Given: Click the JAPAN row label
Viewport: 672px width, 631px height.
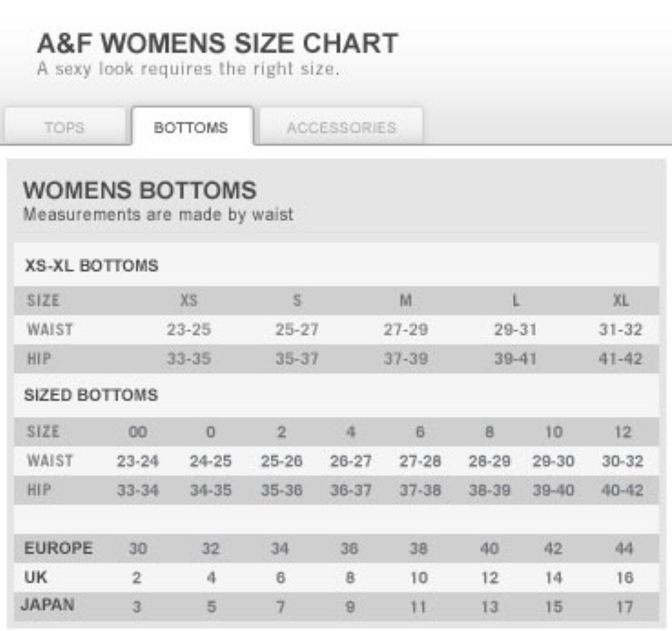Looking at the screenshot, I should click(47, 605).
